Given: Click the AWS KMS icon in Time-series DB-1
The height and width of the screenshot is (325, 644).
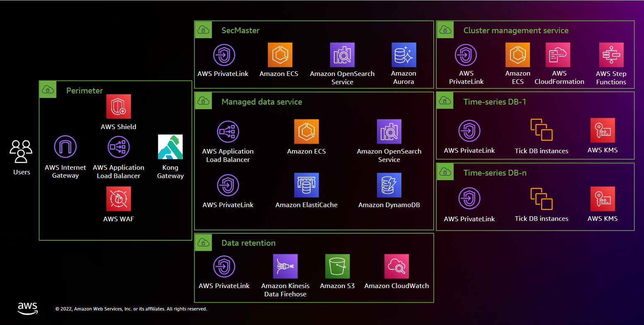Looking at the screenshot, I should pyautogui.click(x=603, y=130).
